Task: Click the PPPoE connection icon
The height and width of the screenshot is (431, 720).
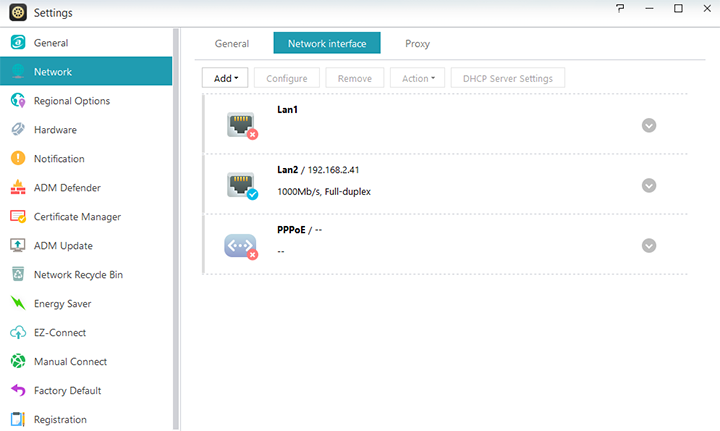Action: click(x=240, y=245)
